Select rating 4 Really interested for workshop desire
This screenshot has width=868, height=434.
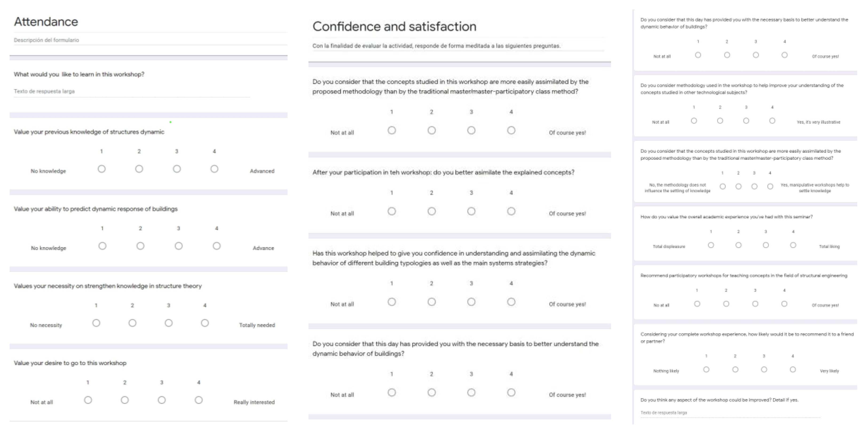(x=198, y=400)
